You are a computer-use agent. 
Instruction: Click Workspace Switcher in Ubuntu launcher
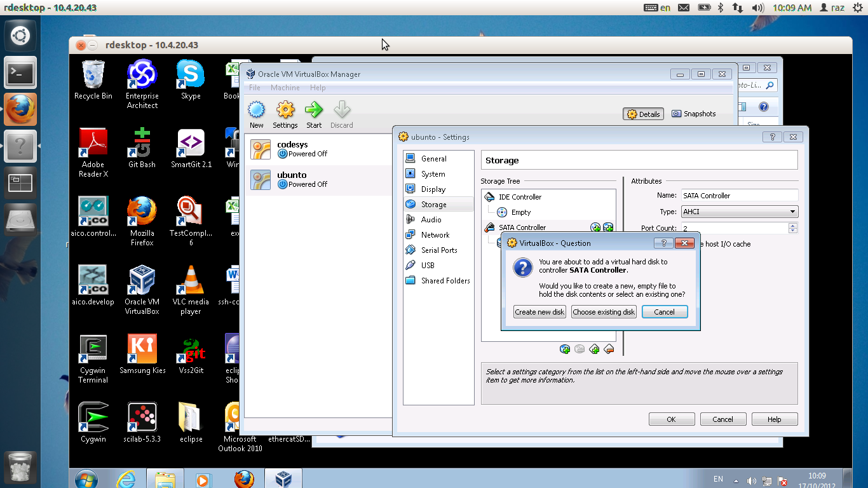(x=20, y=184)
